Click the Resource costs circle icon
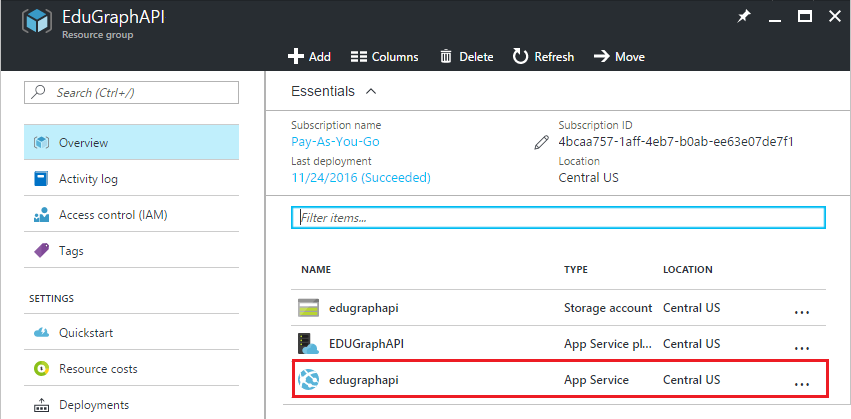The image size is (851, 419). pyautogui.click(x=41, y=369)
